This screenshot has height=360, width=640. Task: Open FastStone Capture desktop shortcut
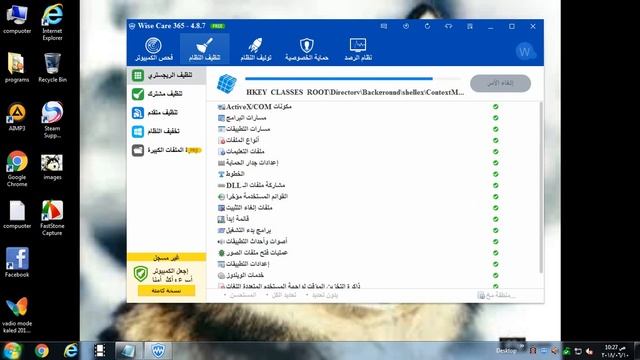[x=52, y=218]
